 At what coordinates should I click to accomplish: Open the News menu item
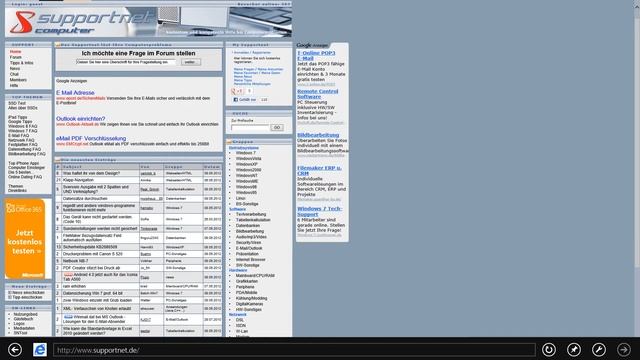point(15,69)
